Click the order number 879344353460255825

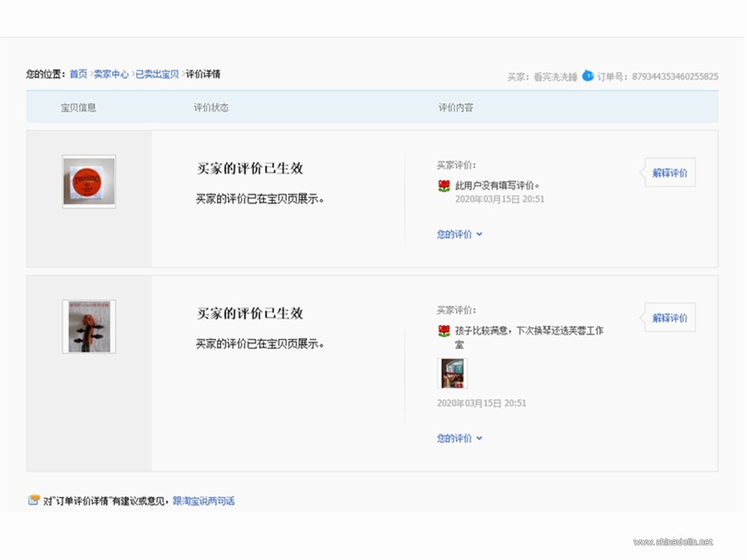[675, 76]
